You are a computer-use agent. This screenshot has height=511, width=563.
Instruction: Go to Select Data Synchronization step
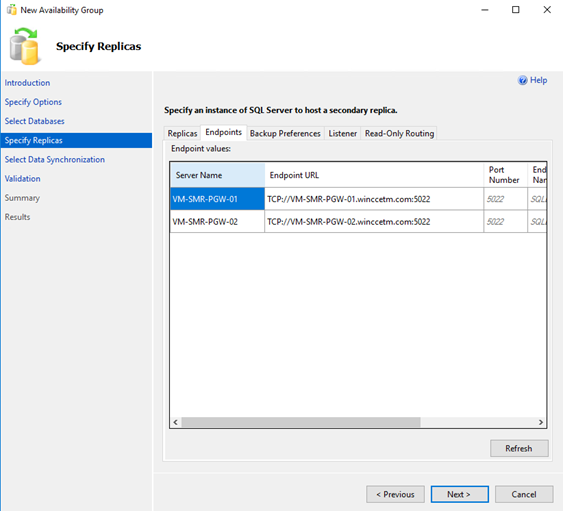coord(55,159)
